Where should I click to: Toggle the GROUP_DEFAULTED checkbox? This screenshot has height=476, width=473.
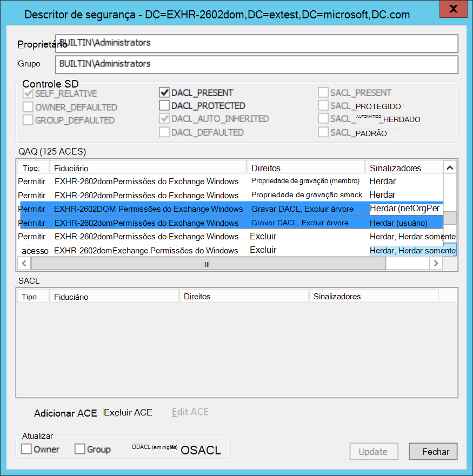pyautogui.click(x=28, y=120)
